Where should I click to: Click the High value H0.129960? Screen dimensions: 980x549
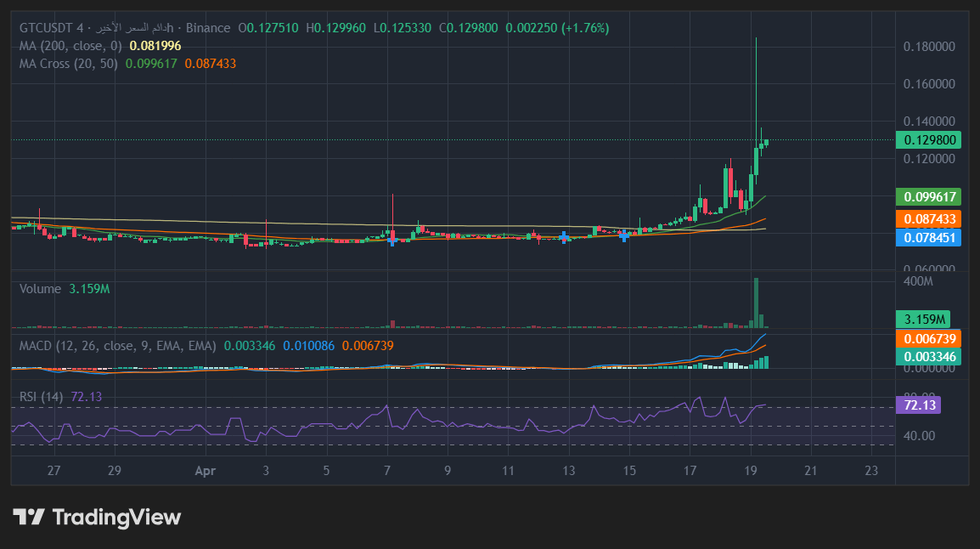pos(335,28)
